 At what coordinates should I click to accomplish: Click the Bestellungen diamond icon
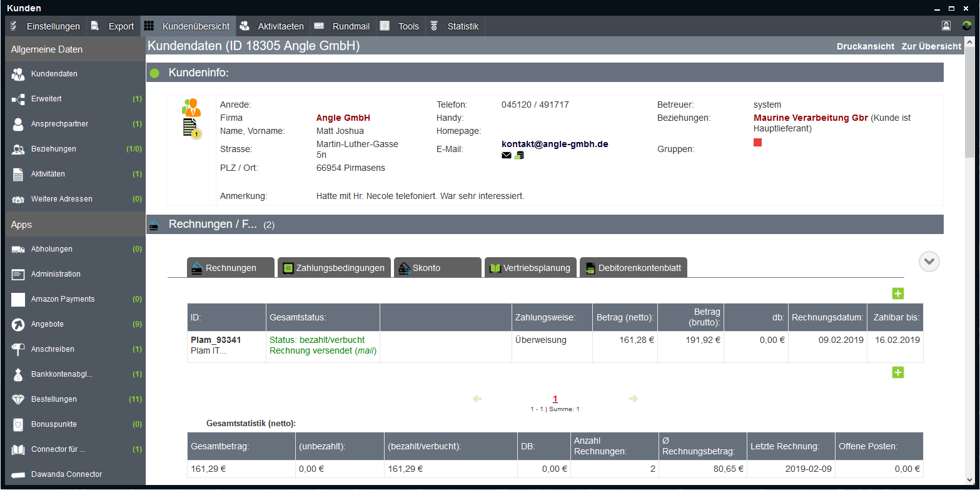[18, 399]
